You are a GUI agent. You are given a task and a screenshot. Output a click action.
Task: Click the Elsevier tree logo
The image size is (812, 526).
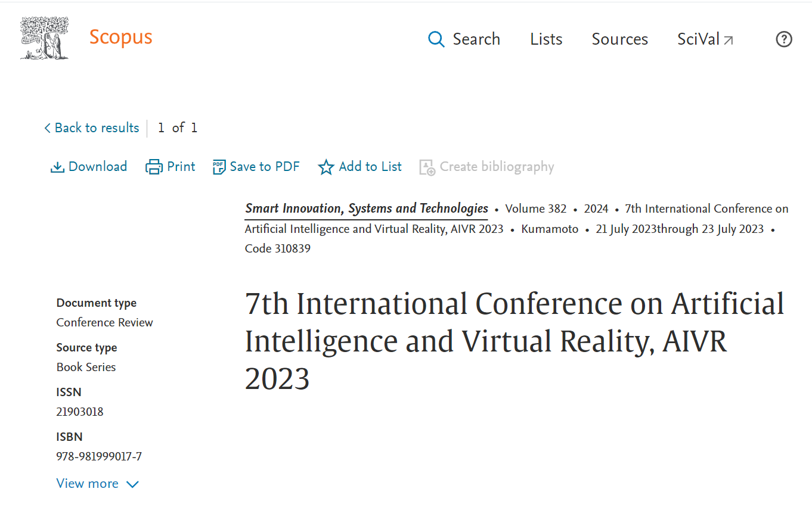pos(44,38)
